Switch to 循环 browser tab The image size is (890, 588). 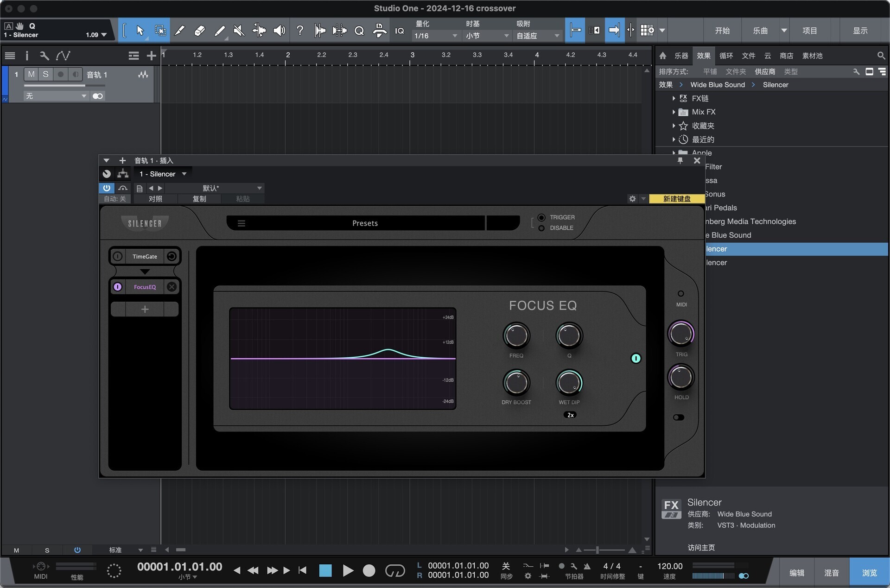(726, 56)
